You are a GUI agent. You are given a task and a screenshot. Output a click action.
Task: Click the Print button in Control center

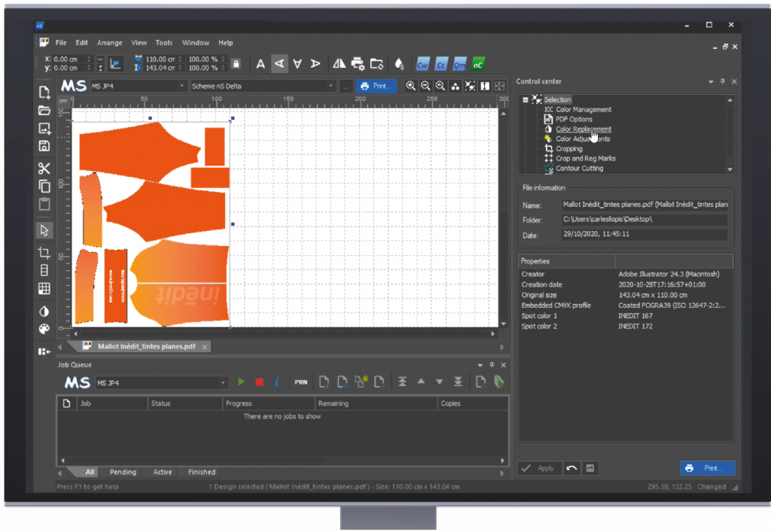click(x=707, y=468)
